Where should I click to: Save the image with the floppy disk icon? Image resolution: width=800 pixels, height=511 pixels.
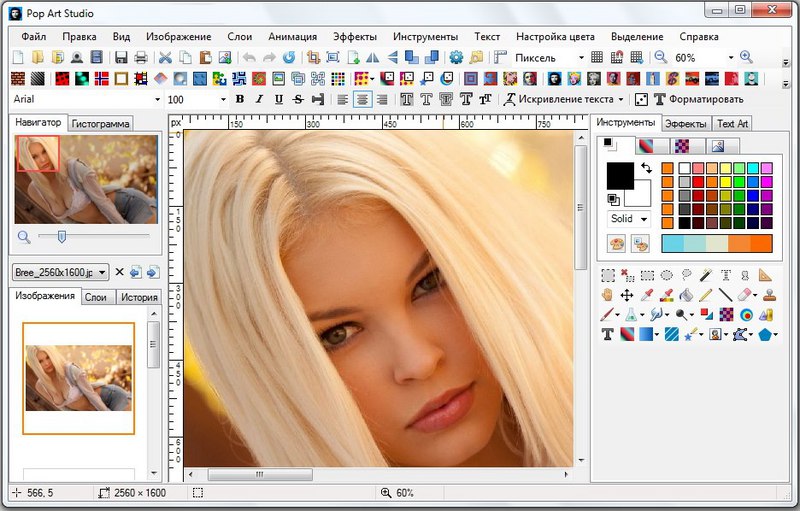click(121, 57)
